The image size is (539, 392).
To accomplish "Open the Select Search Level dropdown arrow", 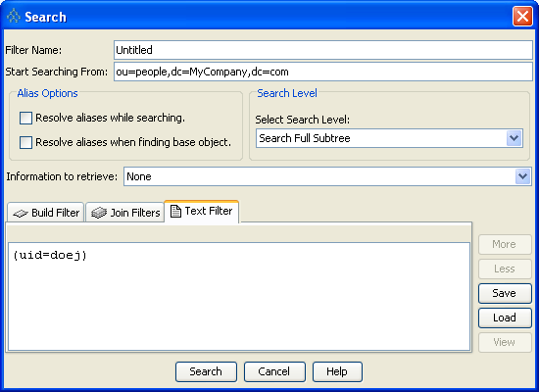I will [514, 138].
